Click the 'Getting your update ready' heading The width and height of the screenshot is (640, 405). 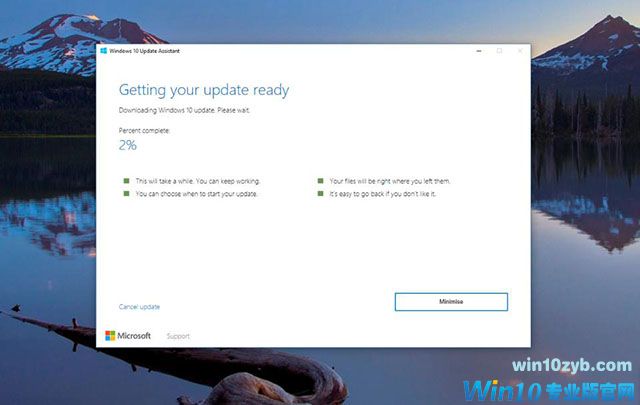[204, 90]
